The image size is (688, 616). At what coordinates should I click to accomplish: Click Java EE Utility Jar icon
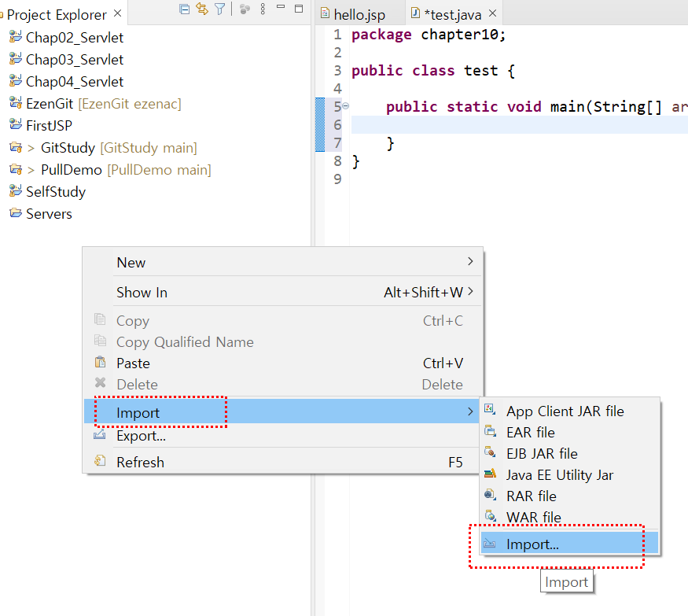pos(490,474)
